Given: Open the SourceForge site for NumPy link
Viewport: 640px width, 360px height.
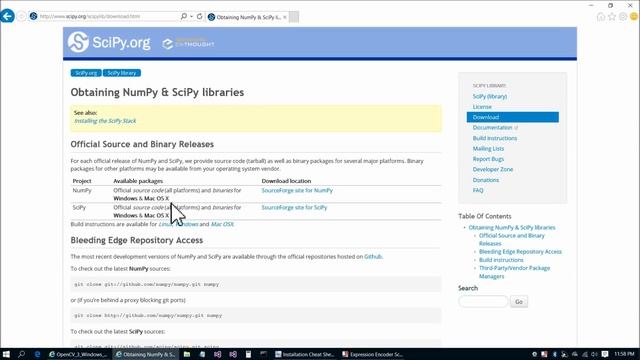Looking at the screenshot, I should click(297, 191).
